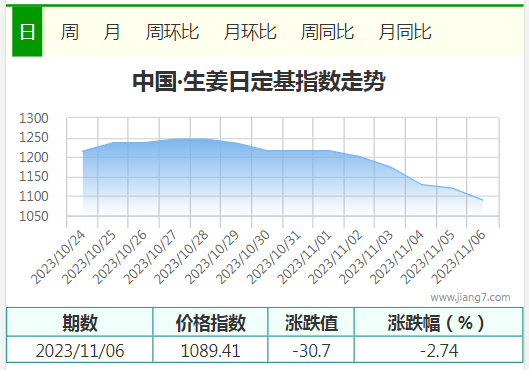529x370 pixels.
Task: Select the 1089.41 price index cell
Action: click(210, 350)
